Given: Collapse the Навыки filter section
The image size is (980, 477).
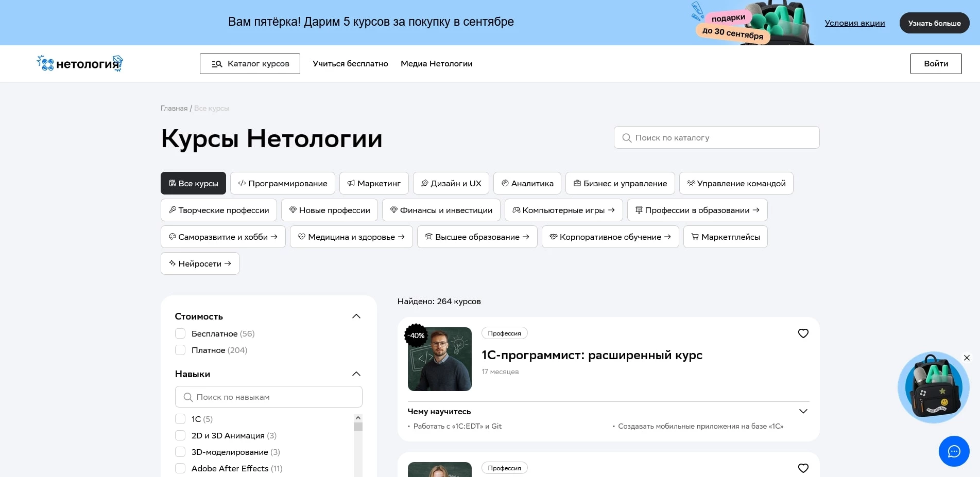Looking at the screenshot, I should coord(356,374).
